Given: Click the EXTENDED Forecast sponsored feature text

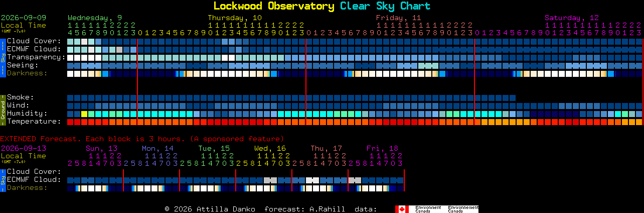Looking at the screenshot, I should pyautogui.click(x=142, y=139).
